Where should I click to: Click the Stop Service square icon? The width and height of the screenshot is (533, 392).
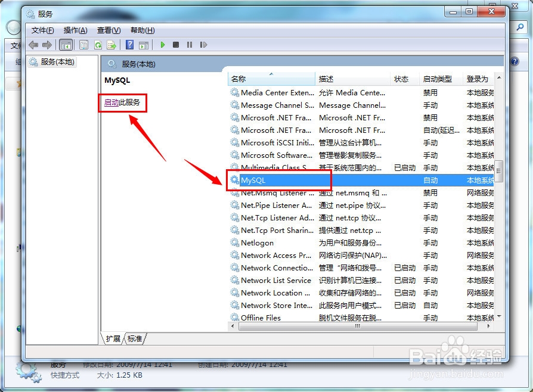pyautogui.click(x=176, y=45)
